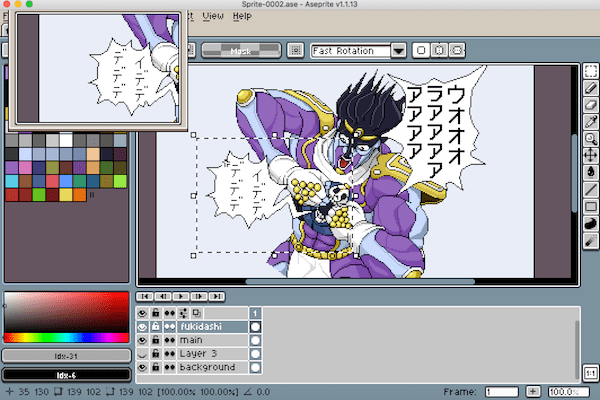
Task: Select the Zoom magnifier tool
Action: pyautogui.click(x=590, y=139)
